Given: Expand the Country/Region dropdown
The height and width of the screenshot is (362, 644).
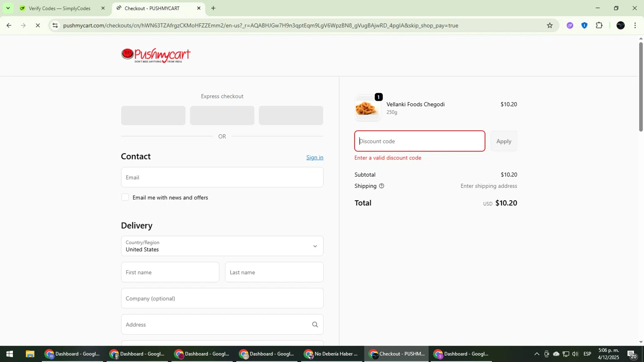Looking at the screenshot, I should (x=222, y=246).
